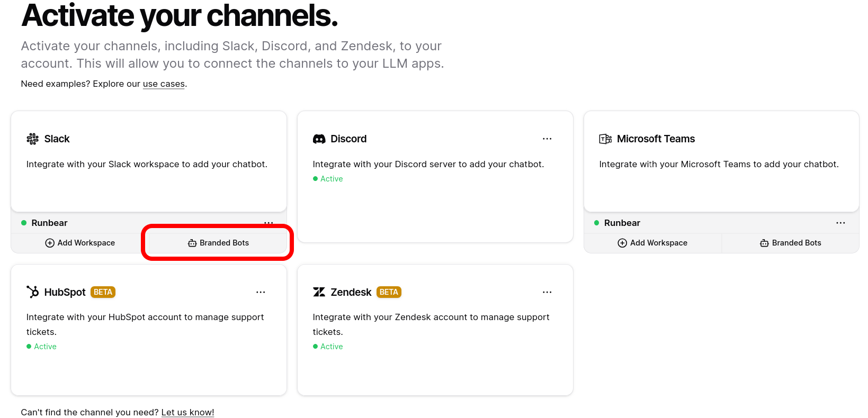Click the Discord logo icon

click(319, 139)
